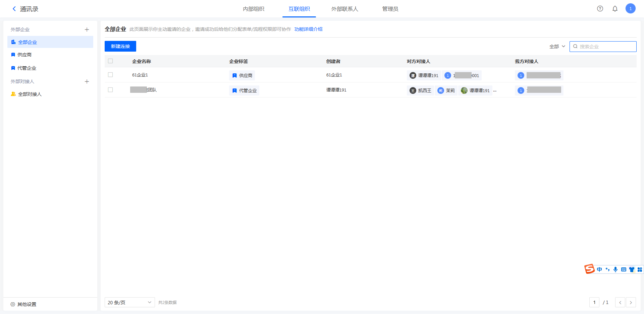
Task: Click the plus icon next to 外部对接人
Action: click(x=87, y=81)
